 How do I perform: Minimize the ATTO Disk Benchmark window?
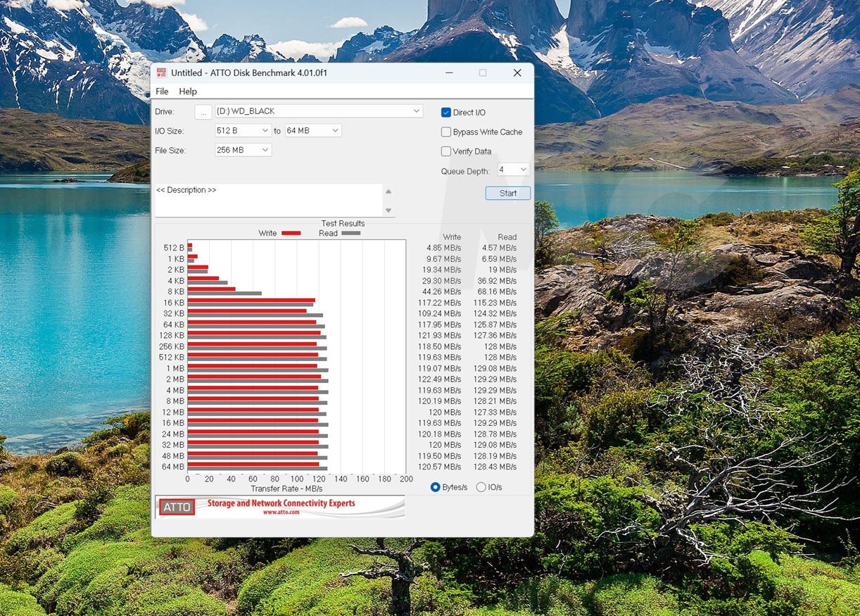pyautogui.click(x=448, y=73)
